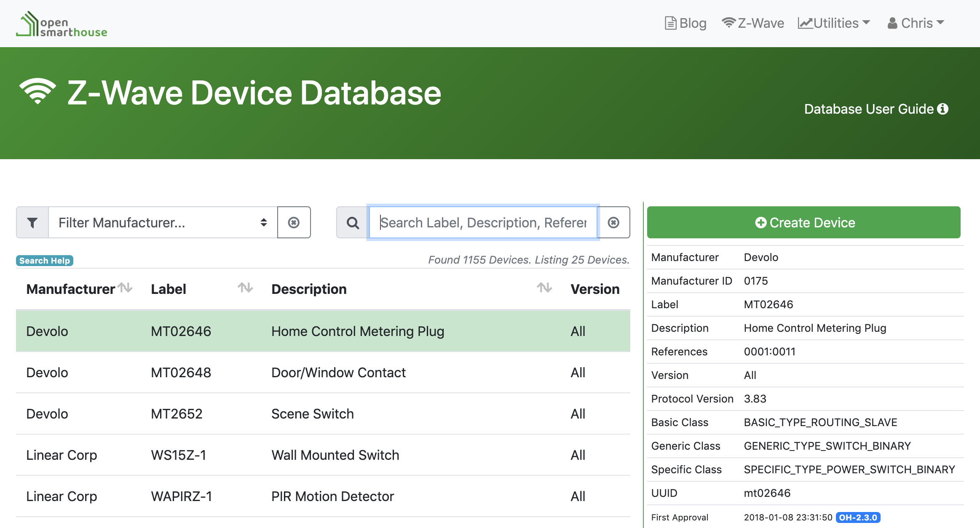Focus the Search Label, Description field
The width and height of the screenshot is (980, 528).
[x=483, y=222]
